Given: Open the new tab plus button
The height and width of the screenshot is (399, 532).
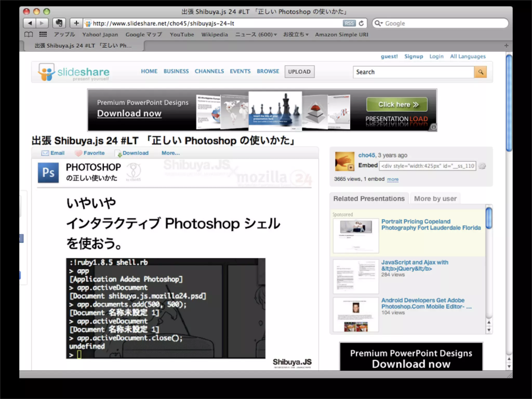Looking at the screenshot, I should pos(506,46).
